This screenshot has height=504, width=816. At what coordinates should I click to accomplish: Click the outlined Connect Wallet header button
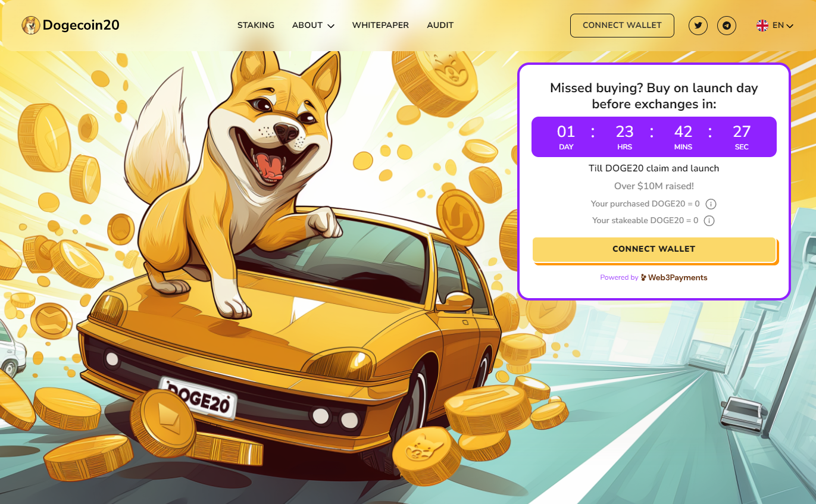pos(622,26)
